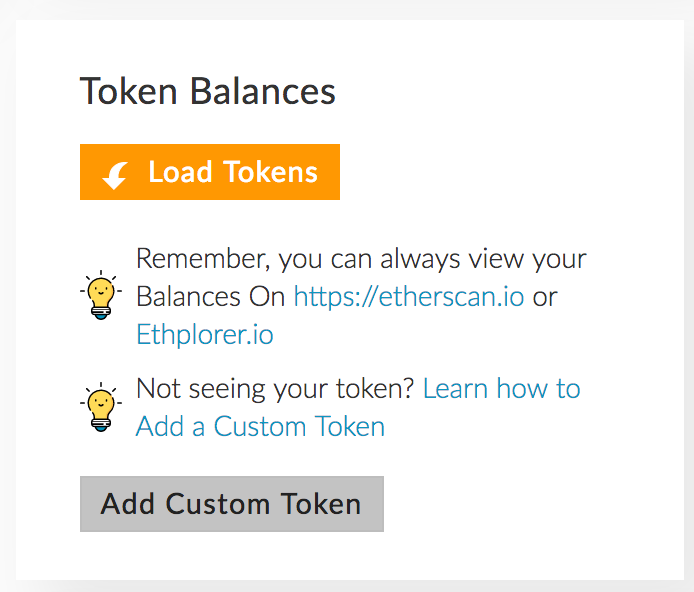Click the Token Balances heading

208,92
